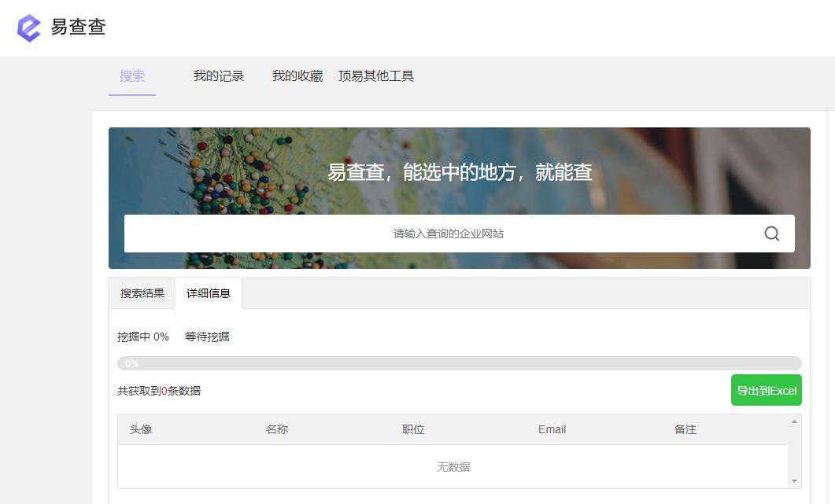Click the 职位 column header
Image resolution: width=835 pixels, height=504 pixels.
[412, 429]
